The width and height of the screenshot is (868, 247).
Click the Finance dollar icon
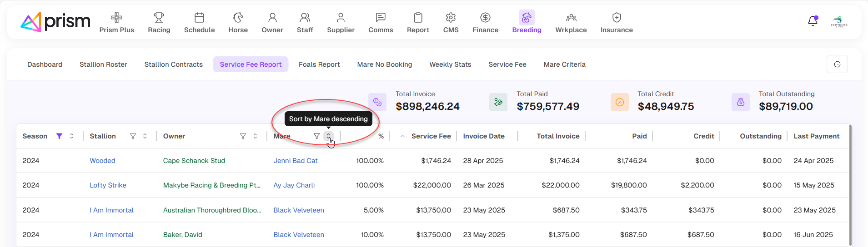(485, 18)
